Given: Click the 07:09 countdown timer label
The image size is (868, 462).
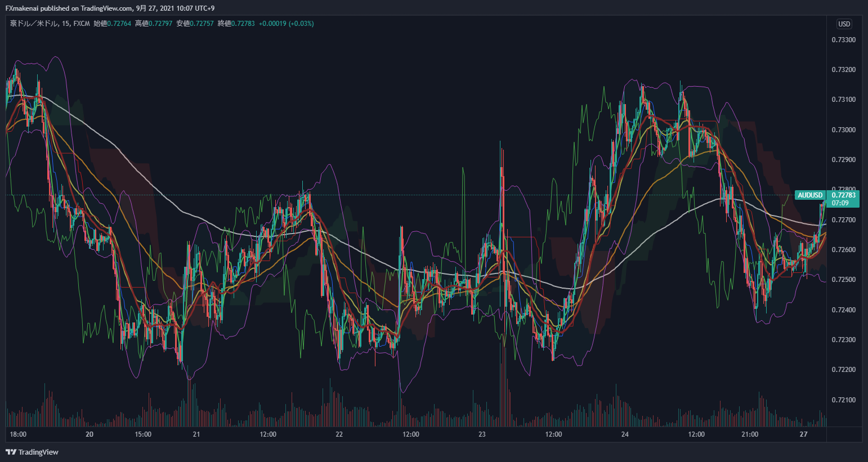Looking at the screenshot, I should (x=840, y=203).
